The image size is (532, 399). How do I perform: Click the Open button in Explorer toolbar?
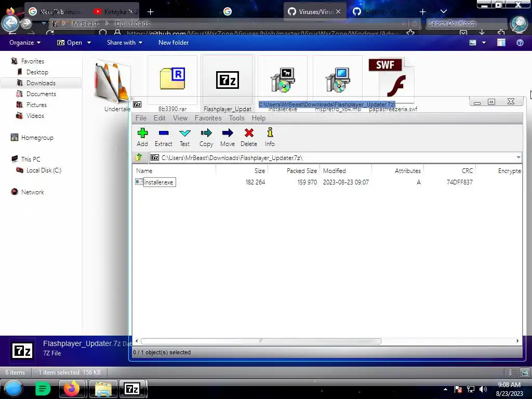pos(70,43)
